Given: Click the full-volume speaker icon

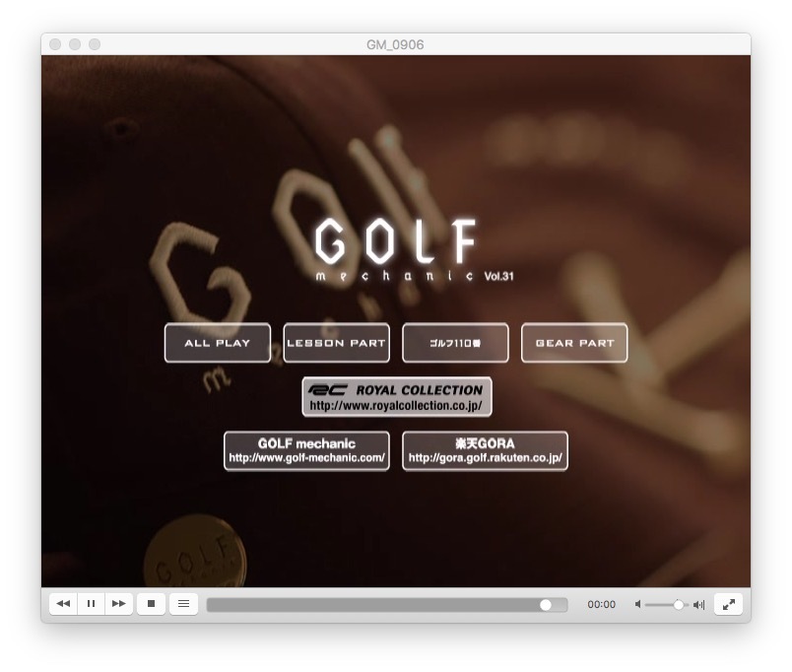Looking at the screenshot, I should coord(699,605).
